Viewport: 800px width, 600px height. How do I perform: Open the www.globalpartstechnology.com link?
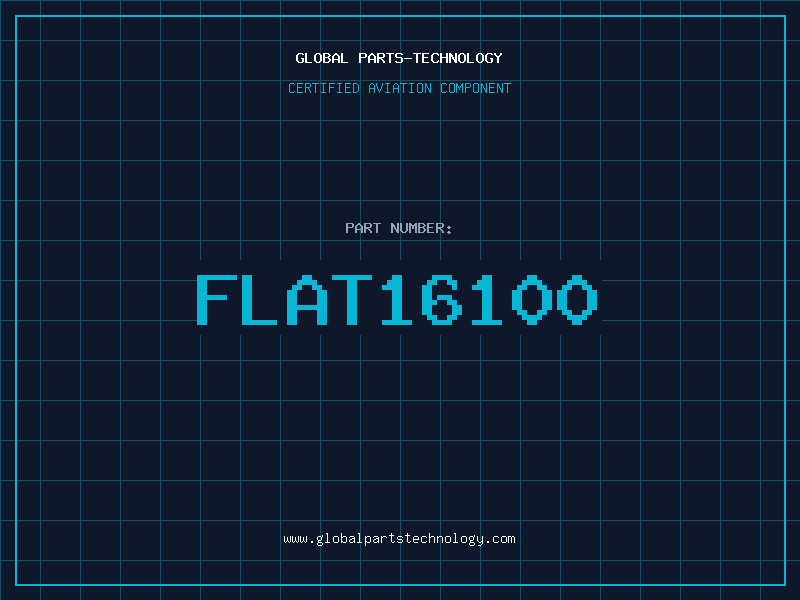pyautogui.click(x=399, y=539)
